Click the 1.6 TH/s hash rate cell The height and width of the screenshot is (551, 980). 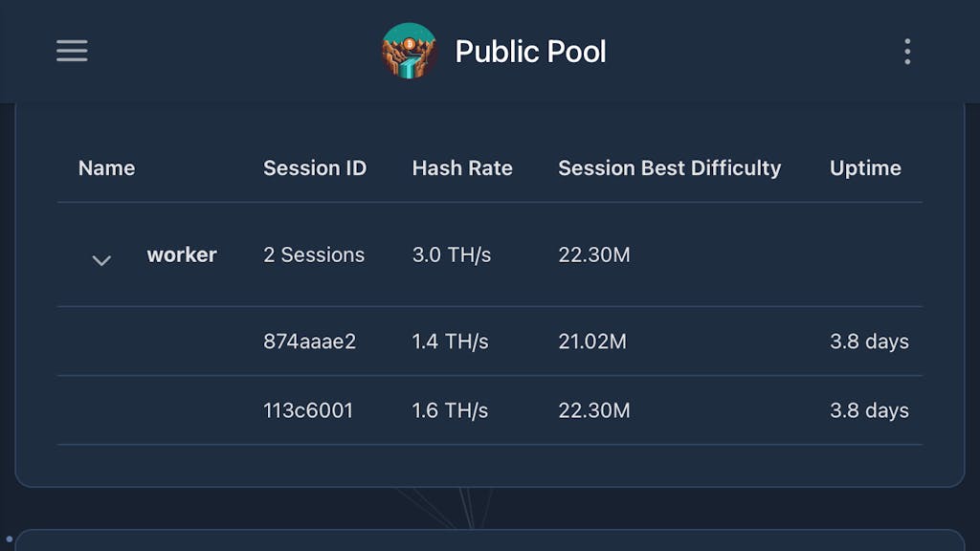(x=450, y=410)
